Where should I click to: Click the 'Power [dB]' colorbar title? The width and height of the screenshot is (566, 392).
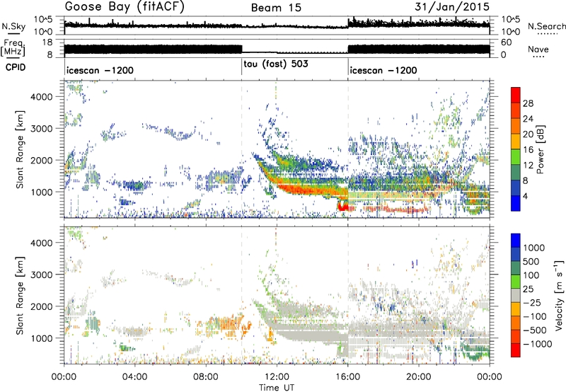[x=541, y=149]
